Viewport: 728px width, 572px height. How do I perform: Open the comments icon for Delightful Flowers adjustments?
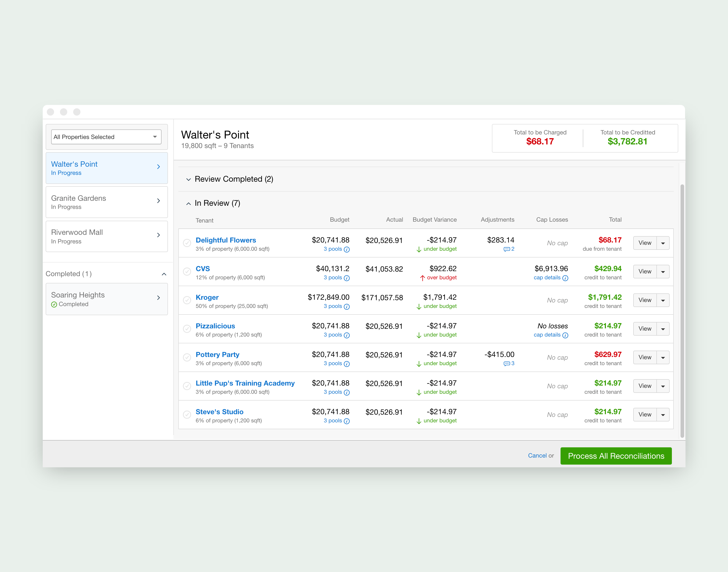pyautogui.click(x=506, y=249)
